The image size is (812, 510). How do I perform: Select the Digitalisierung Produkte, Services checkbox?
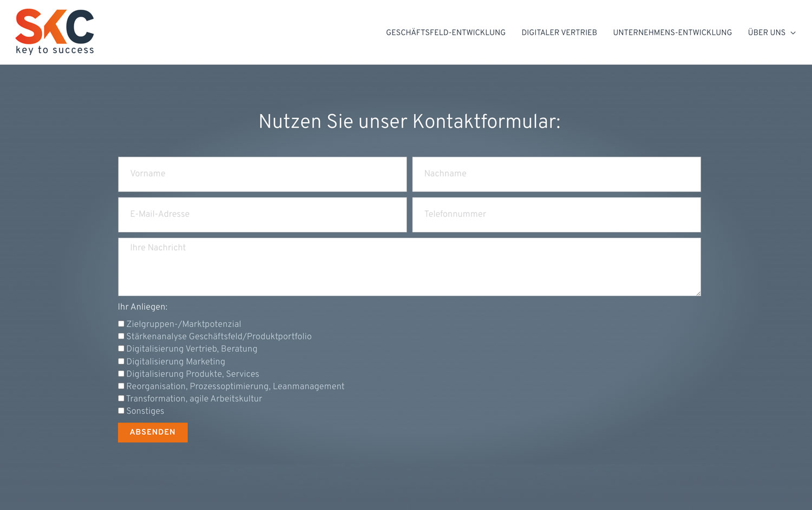pyautogui.click(x=121, y=374)
